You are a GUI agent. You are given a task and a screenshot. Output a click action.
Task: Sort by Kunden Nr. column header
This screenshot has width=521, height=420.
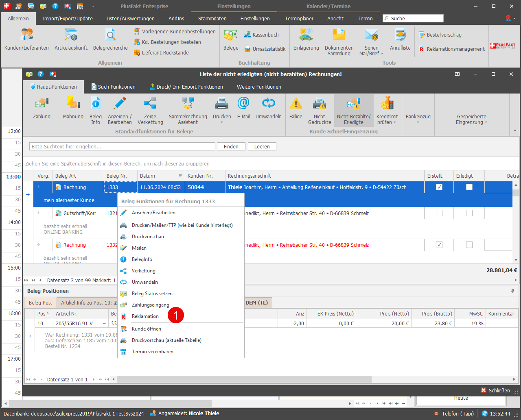point(205,176)
